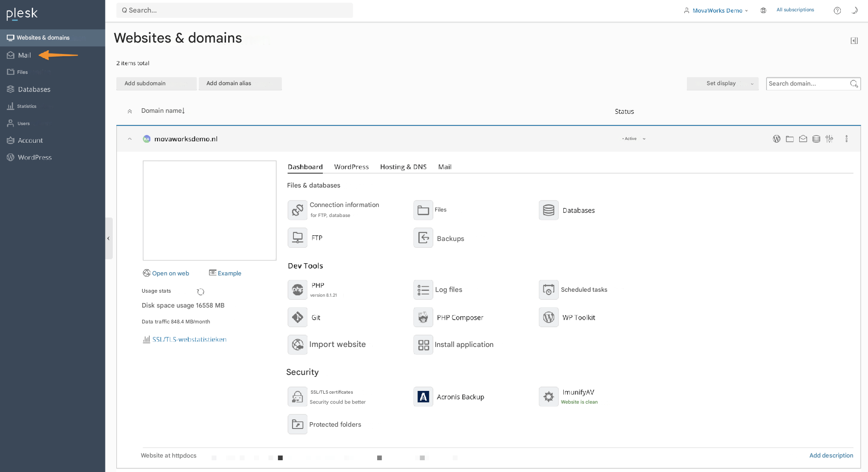Open the PHP settings icon
The width and height of the screenshot is (868, 472).
point(297,290)
